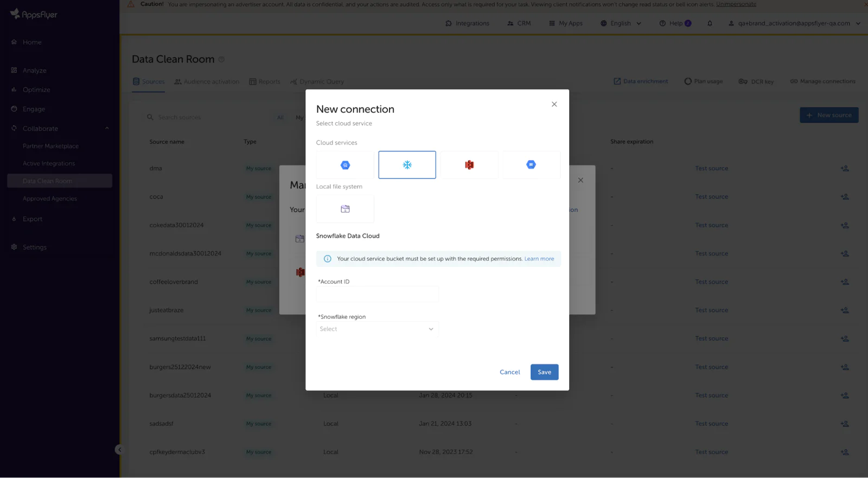The height and width of the screenshot is (478, 868).
Task: Click the share icon for coffeeloverbrand
Action: coord(845,282)
